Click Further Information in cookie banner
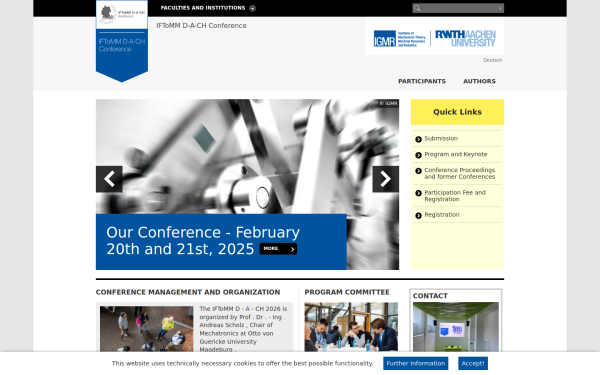 (x=416, y=364)
